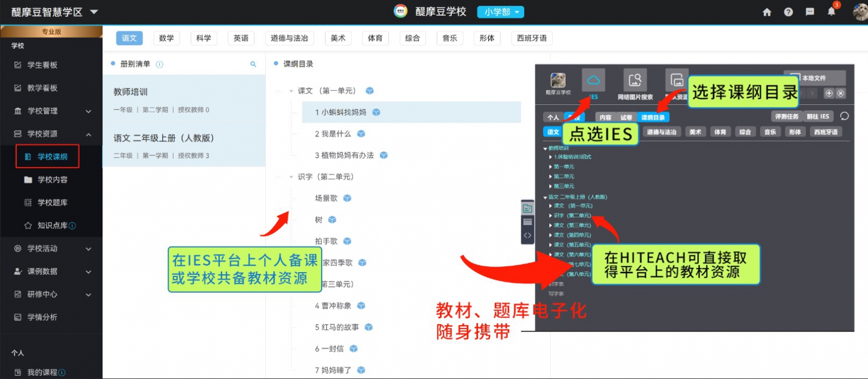
Task: Open the help question mark icon
Action: (788, 12)
